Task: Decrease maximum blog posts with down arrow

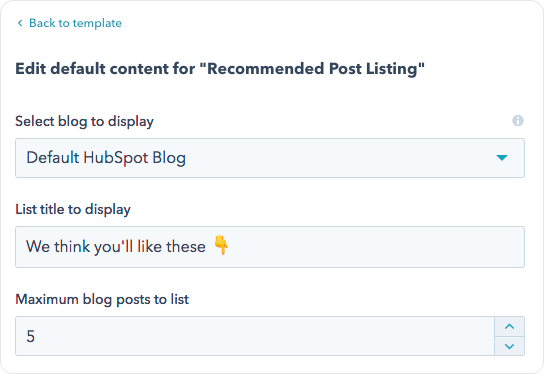Action: (x=509, y=346)
